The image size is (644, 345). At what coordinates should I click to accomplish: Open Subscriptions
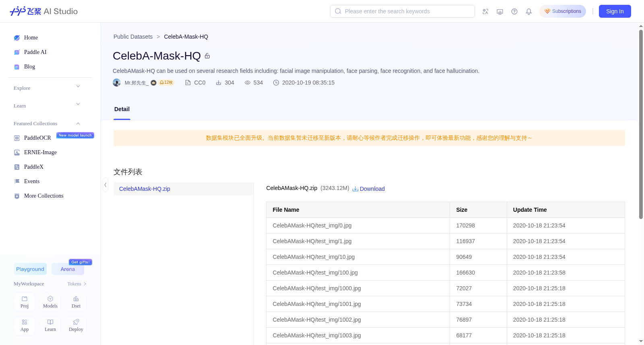point(563,11)
